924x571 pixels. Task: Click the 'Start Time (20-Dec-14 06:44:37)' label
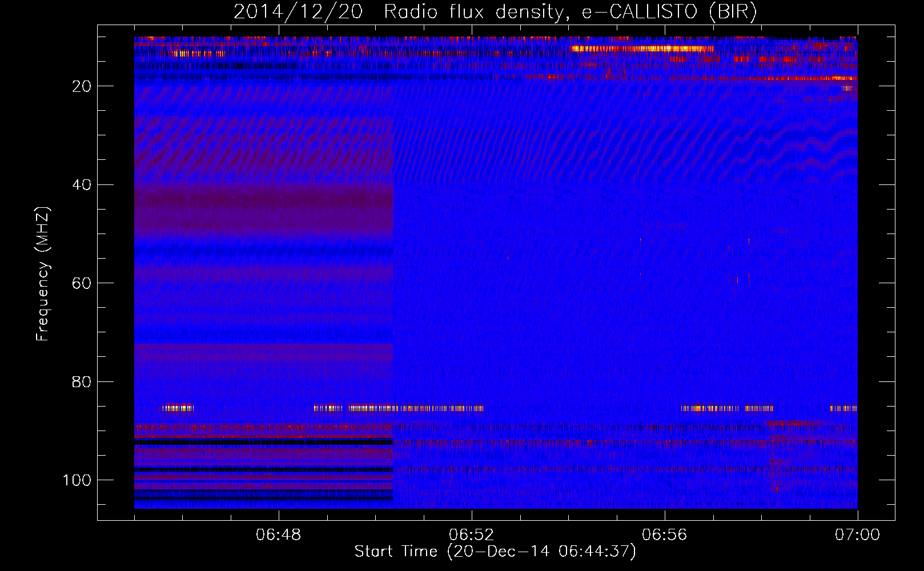495,552
